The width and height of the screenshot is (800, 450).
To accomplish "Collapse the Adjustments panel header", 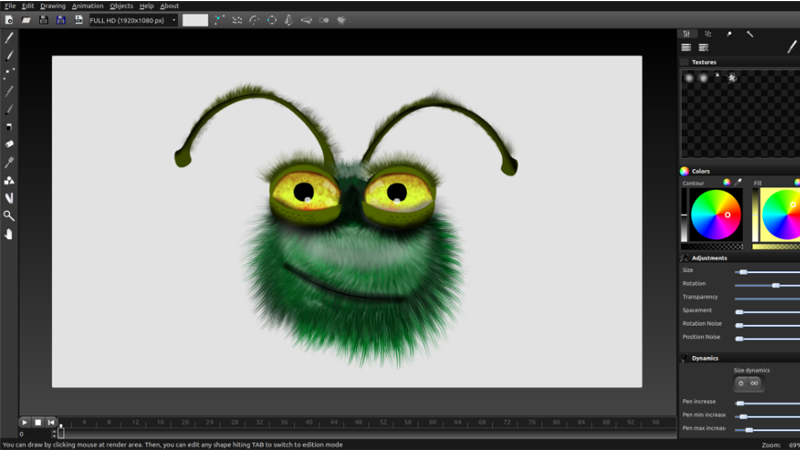I will (x=708, y=258).
